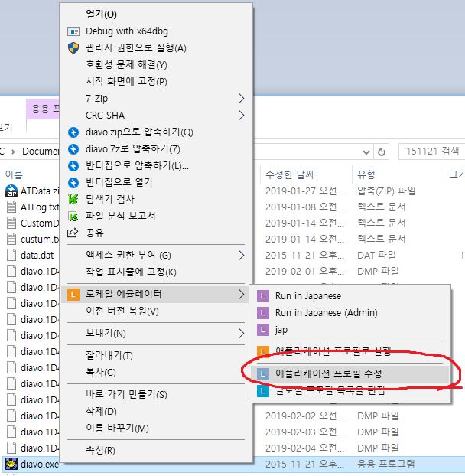
Task: Click the 응용 프로그램 type cell for diavo.exe
Action: pyautogui.click(x=385, y=464)
